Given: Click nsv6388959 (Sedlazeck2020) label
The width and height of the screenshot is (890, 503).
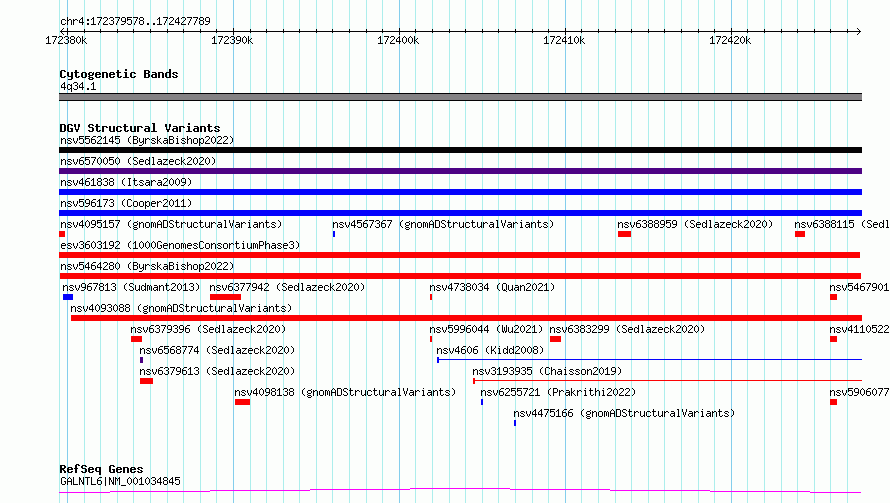Looking at the screenshot, I should (x=695, y=224).
